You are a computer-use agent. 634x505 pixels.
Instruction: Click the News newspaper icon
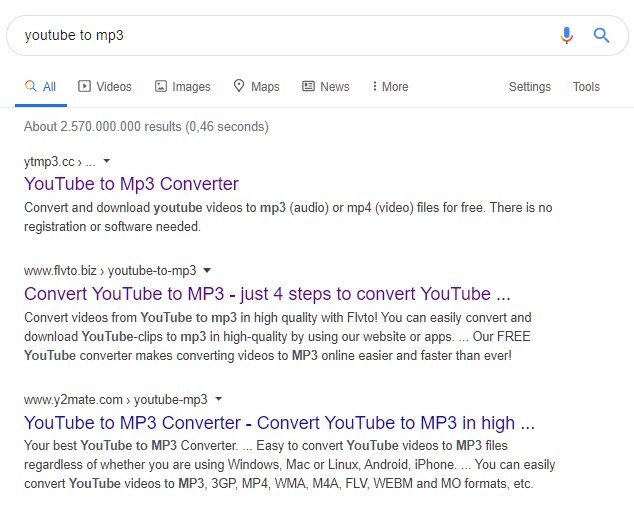click(308, 86)
